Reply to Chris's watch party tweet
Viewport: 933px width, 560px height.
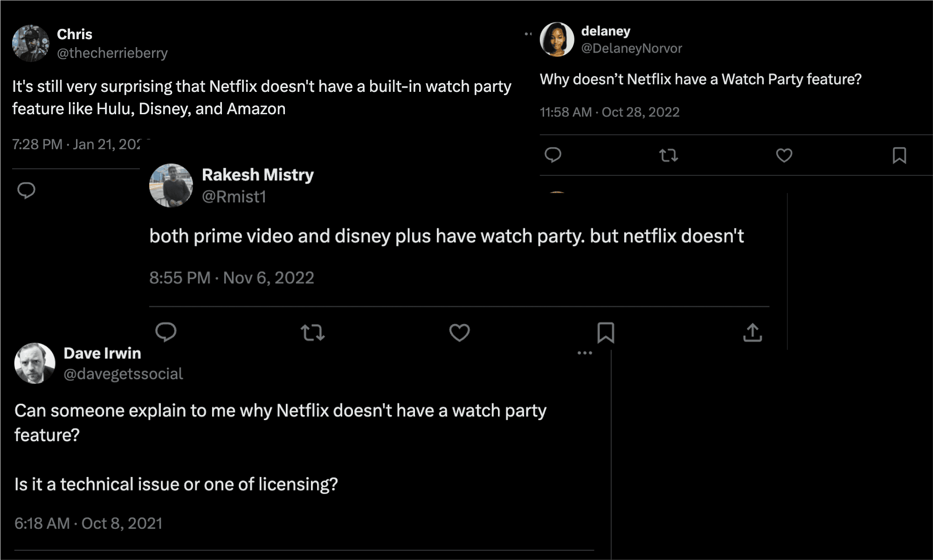click(26, 190)
